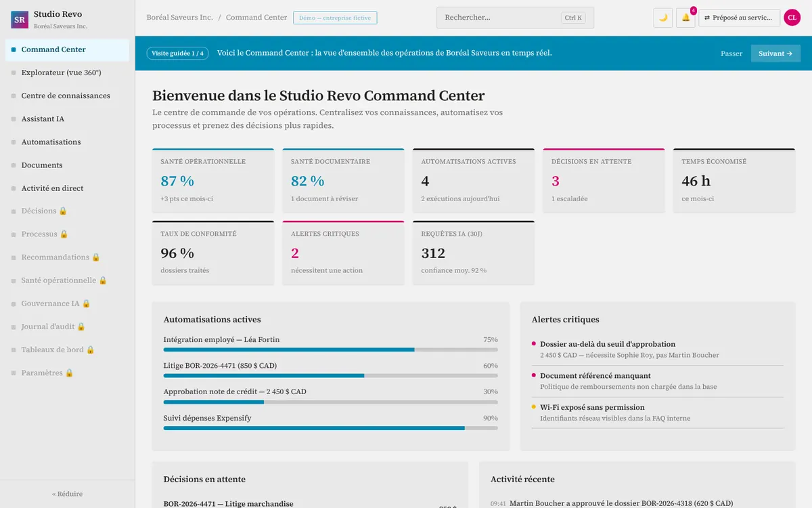Open the Préposé au service role switcher

tap(739, 18)
